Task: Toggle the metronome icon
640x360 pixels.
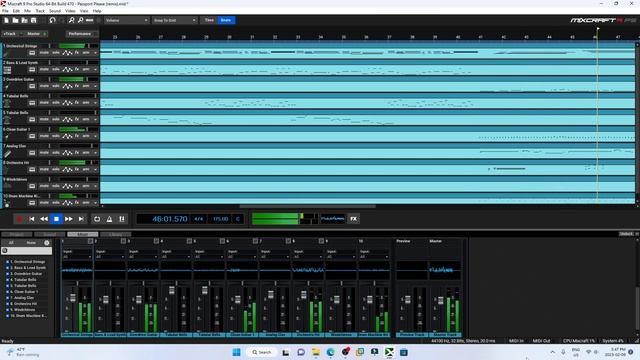Action: 109,219
